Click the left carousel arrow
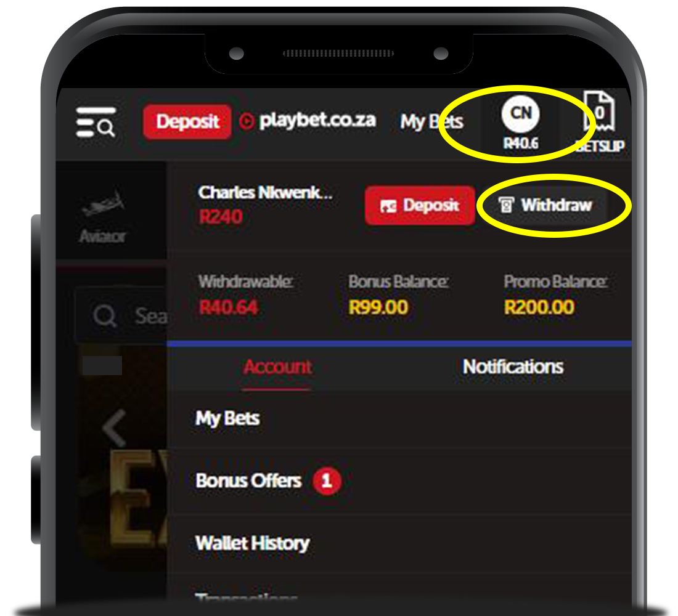678x616 pixels. coord(115,428)
